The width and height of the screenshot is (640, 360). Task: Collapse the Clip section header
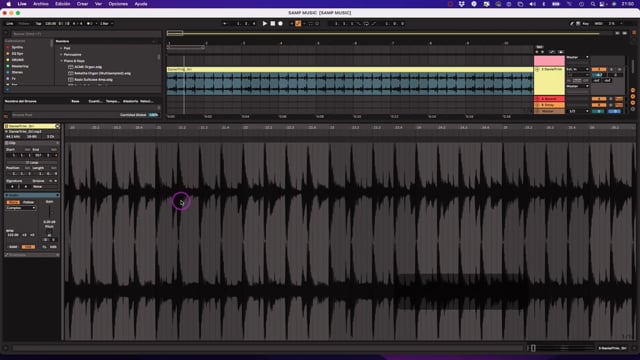pos(32,143)
